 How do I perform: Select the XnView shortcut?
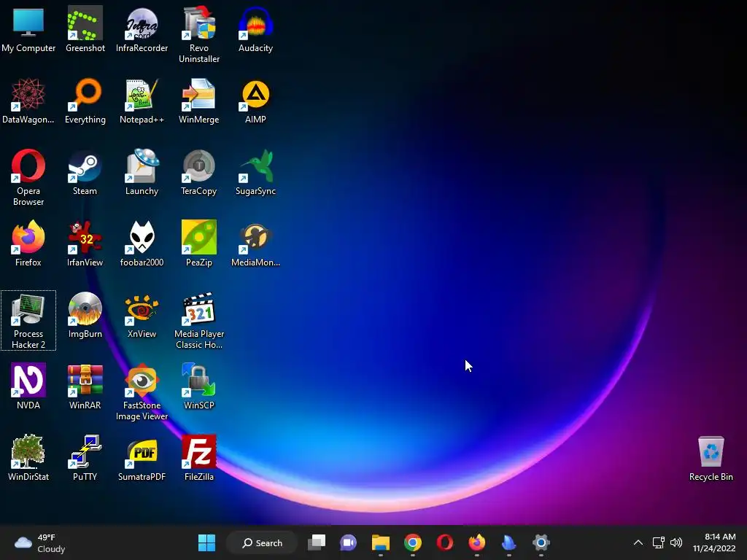pos(142,316)
